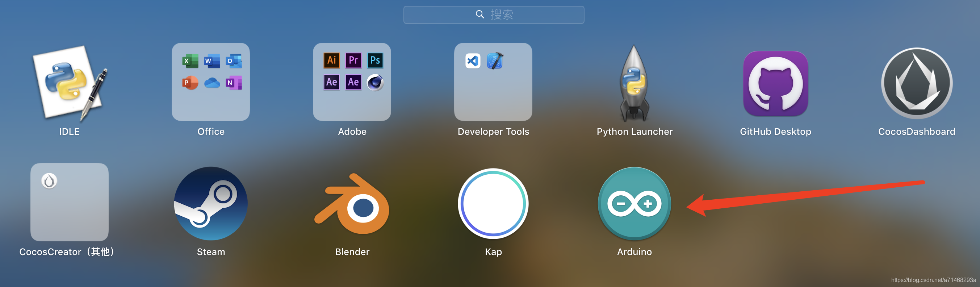Click the Photoshop Ps icon in Adobe folder

[x=375, y=60]
